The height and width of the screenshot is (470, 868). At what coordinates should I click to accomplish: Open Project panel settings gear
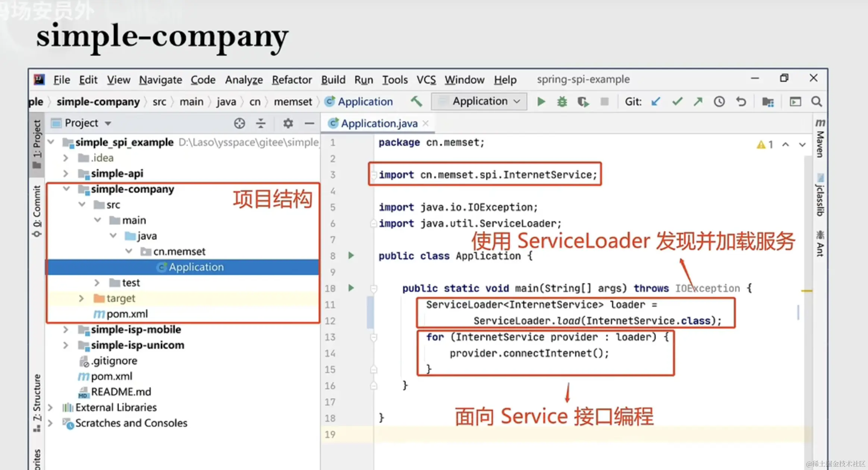(288, 123)
